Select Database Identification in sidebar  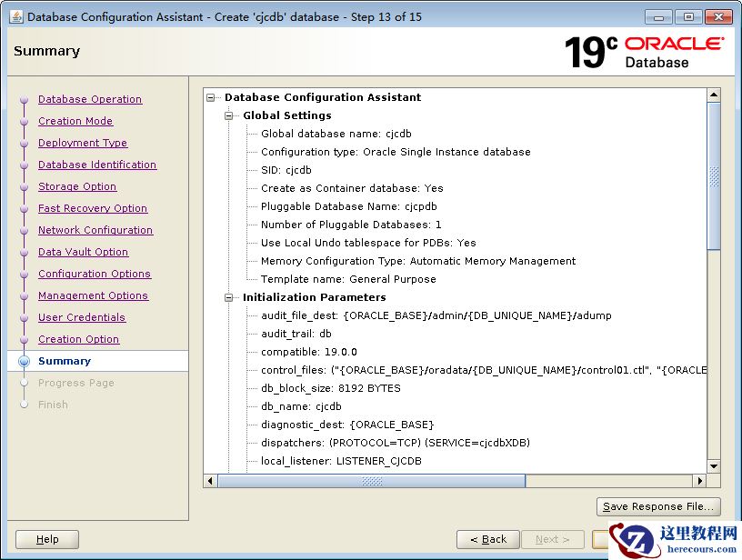click(97, 165)
